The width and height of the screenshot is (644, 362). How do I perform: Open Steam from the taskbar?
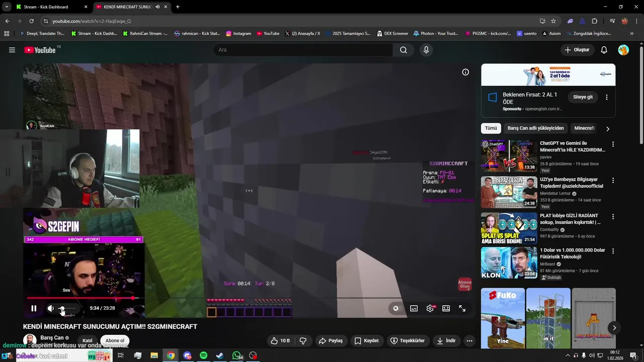220,355
